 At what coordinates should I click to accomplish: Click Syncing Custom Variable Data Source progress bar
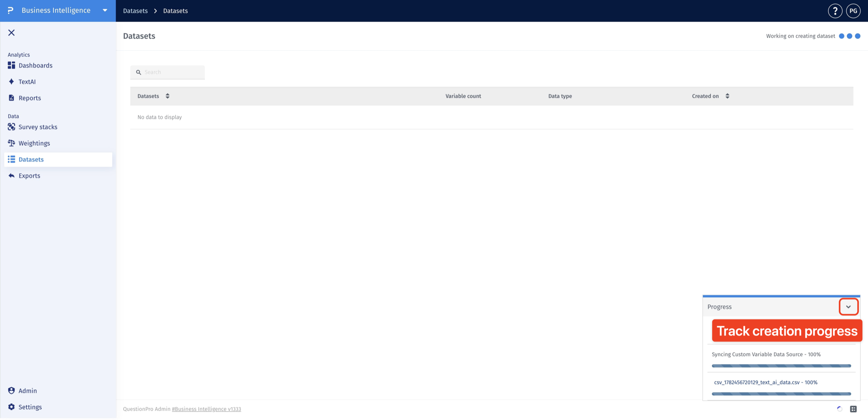click(781, 366)
